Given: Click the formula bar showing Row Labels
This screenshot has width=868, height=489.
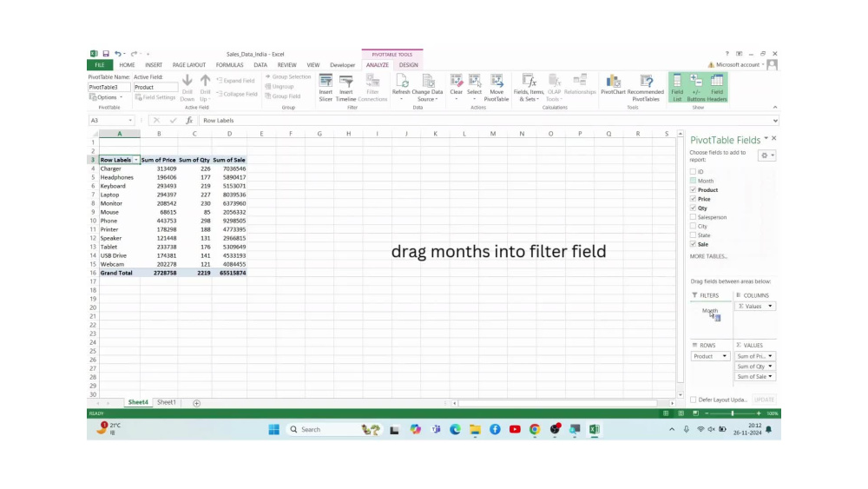Looking at the screenshot, I should pyautogui.click(x=487, y=120).
